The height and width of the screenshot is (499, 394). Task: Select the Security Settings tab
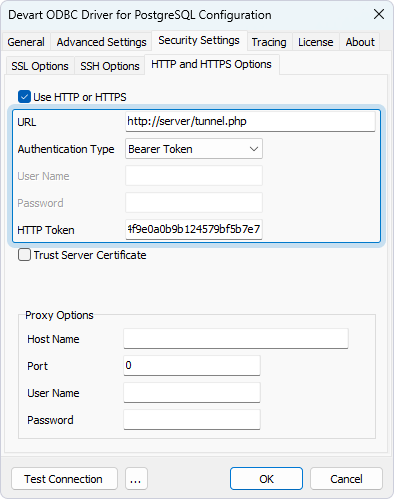pyautogui.click(x=199, y=40)
